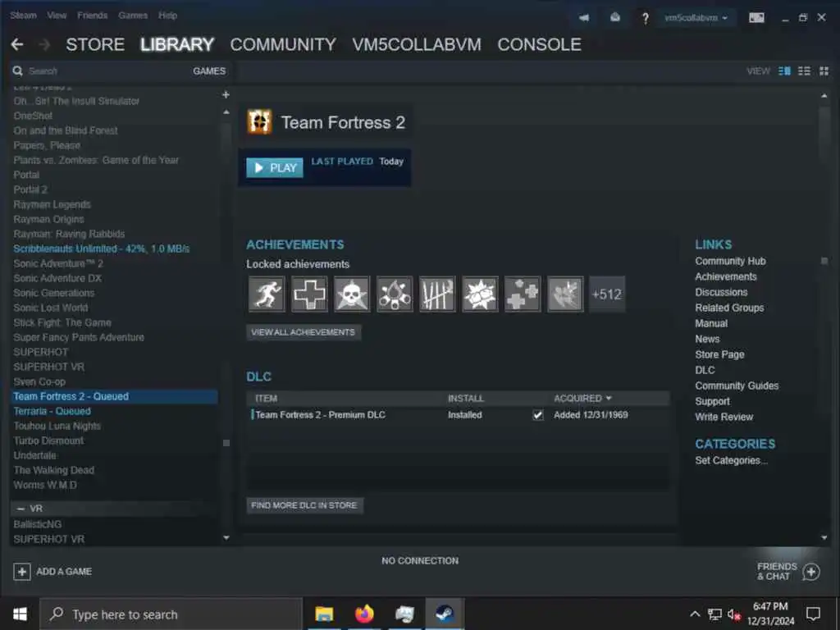Click the PLAY button
The height and width of the screenshot is (630, 840).
[275, 167]
